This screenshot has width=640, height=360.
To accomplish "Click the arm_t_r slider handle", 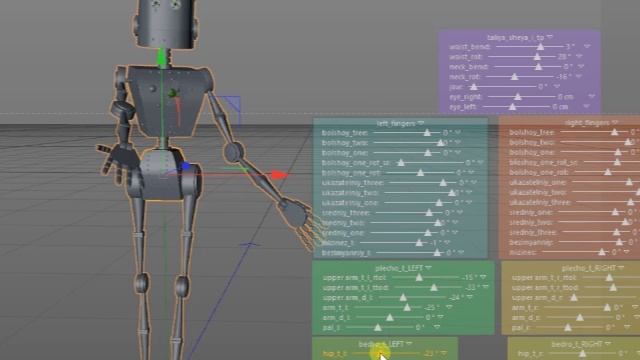I will [607, 307].
